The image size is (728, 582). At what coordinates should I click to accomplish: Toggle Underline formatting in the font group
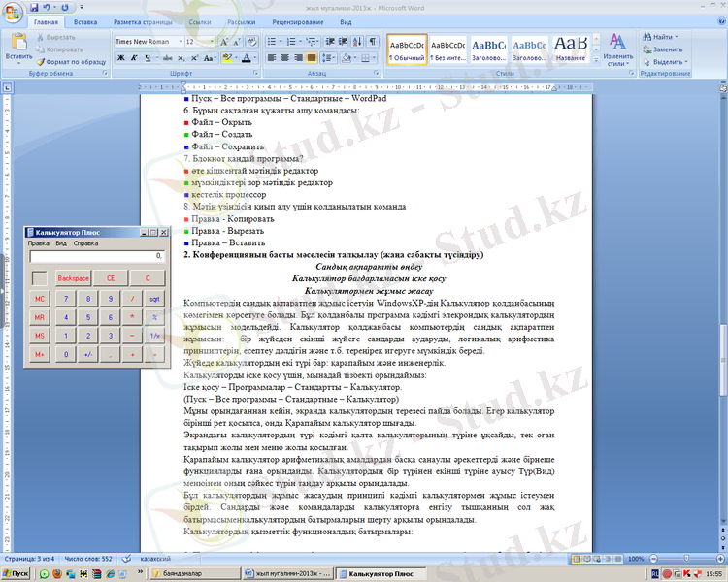[x=149, y=58]
